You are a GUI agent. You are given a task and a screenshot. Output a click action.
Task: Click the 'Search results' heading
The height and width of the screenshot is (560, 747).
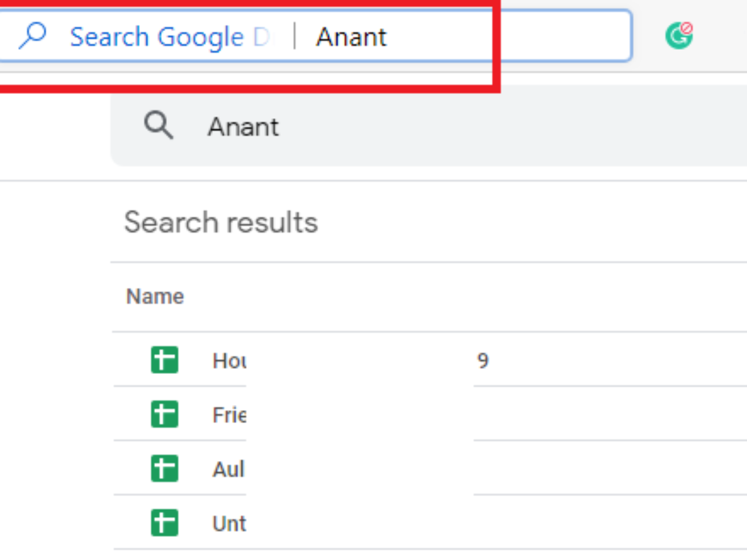point(221,222)
